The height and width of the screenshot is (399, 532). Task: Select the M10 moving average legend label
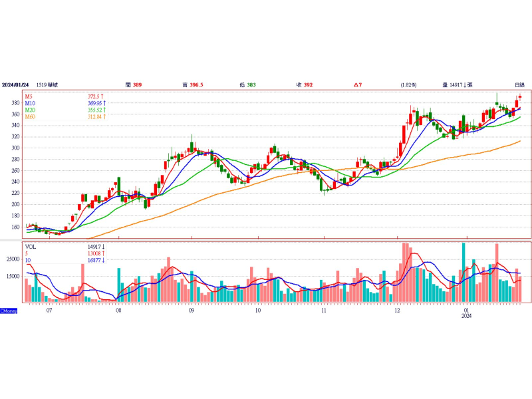[30, 104]
